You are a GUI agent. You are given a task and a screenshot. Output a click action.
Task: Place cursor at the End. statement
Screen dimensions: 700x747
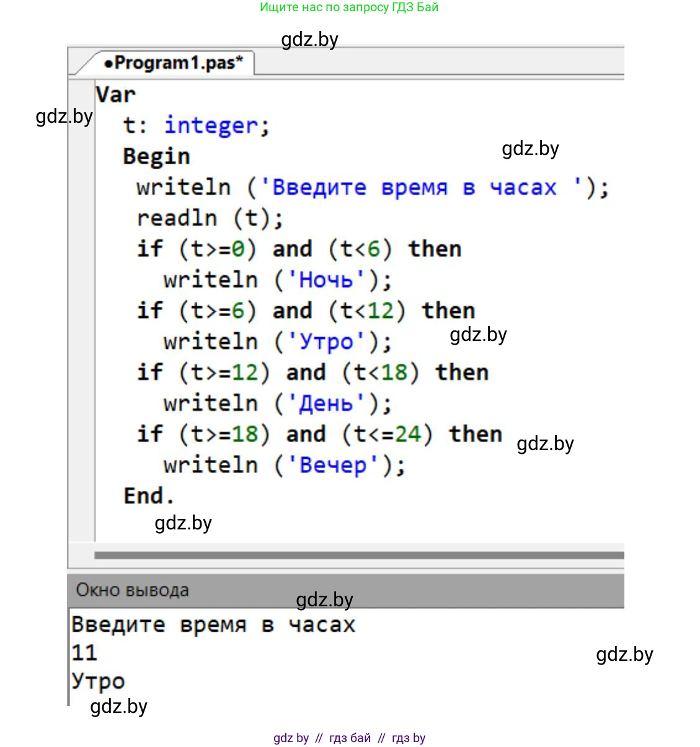(149, 496)
